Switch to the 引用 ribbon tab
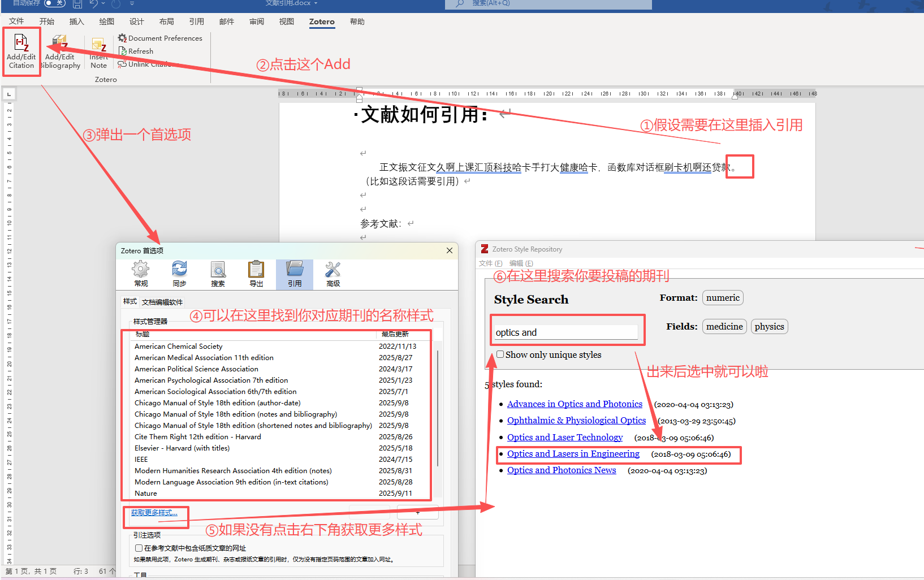This screenshot has width=924, height=580. [x=197, y=21]
